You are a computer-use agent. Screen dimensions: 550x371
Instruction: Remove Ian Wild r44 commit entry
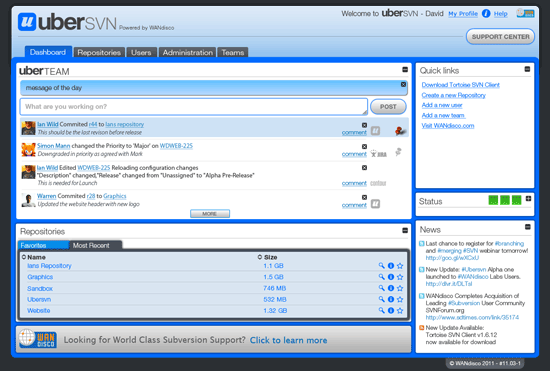[364, 125]
